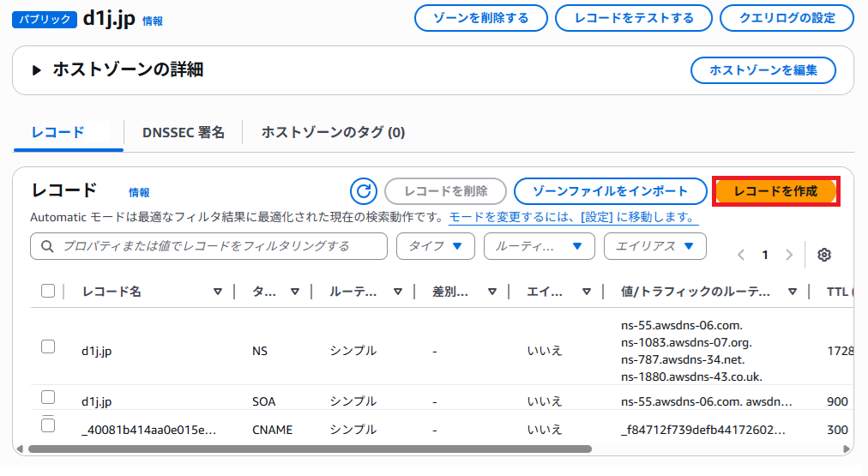
Task: Select the d1j.jp SOA record checkbox
Action: [x=48, y=397]
